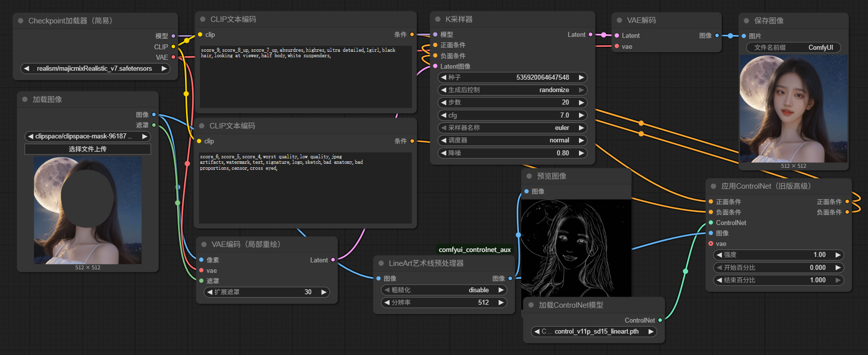Open the majicmixRealistic_v7 checkpoint dropdown

tap(95, 68)
